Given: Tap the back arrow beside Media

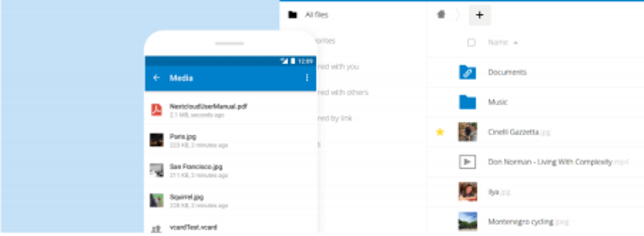Looking at the screenshot, I should tap(156, 78).
